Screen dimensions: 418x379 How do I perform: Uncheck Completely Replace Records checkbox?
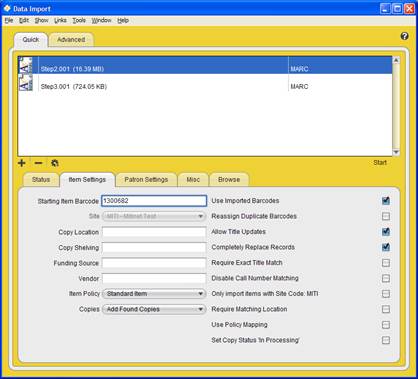pos(386,247)
